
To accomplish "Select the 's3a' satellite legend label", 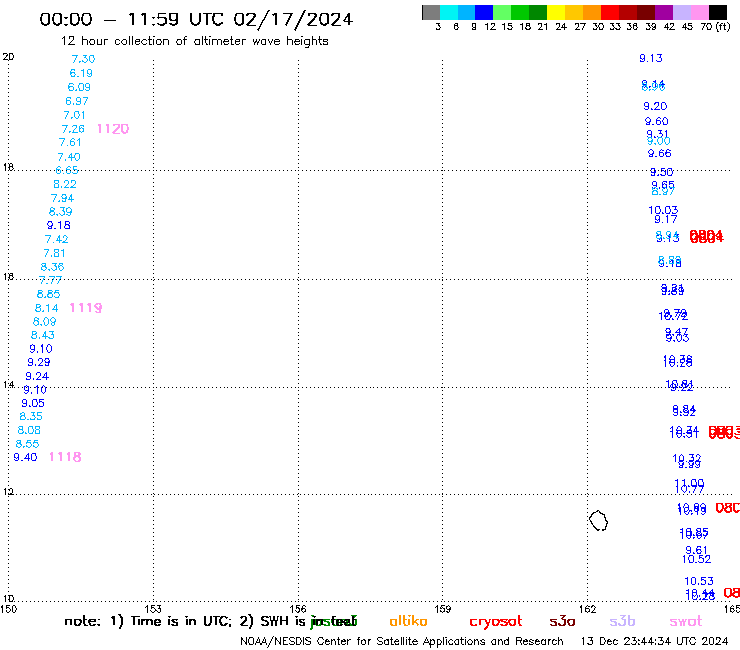I will pyautogui.click(x=562, y=621).
